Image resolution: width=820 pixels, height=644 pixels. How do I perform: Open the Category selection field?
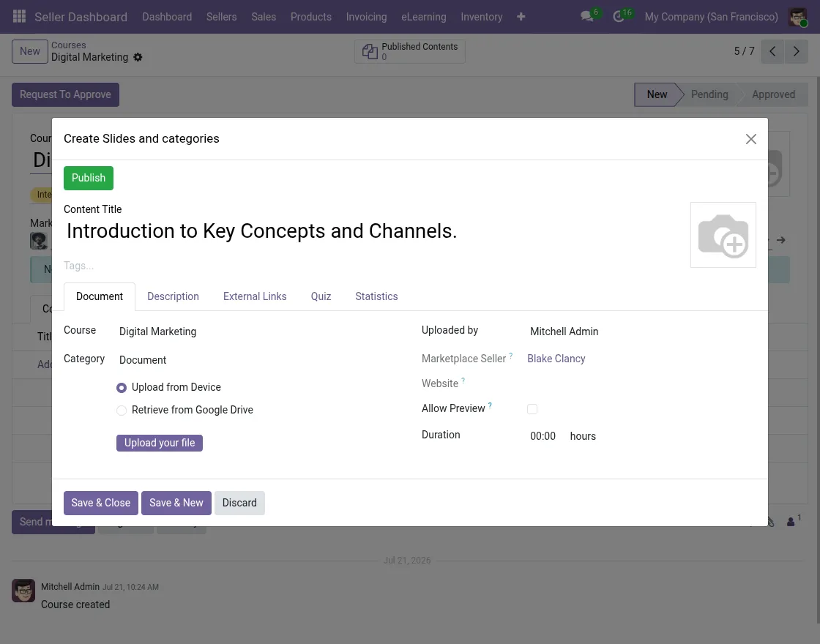(x=258, y=360)
